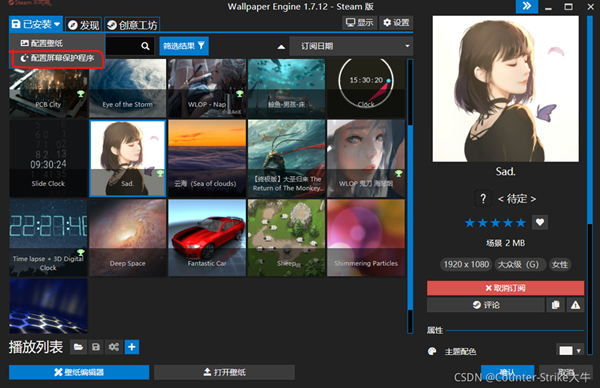Click the copy icon beside 评论
This screenshot has width=600, height=388.
tap(555, 305)
